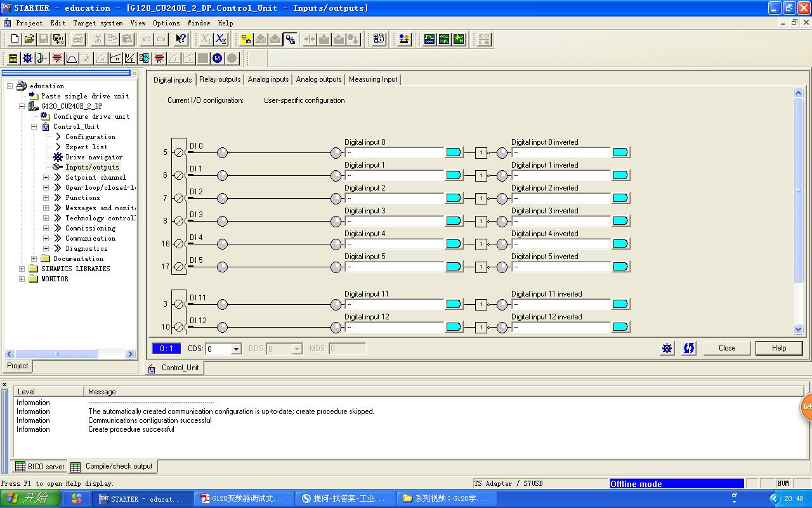Expand the MONITOR folder
This screenshot has width=812, height=508.
point(22,279)
